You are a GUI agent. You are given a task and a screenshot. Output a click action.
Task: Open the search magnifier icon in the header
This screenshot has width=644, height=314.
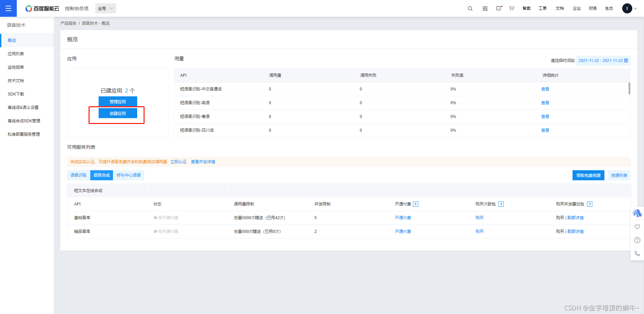tap(470, 8)
